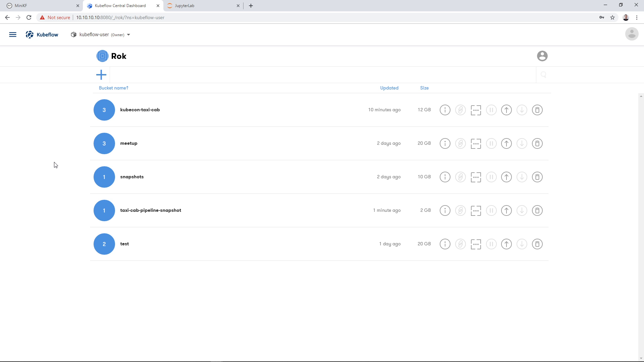This screenshot has width=644, height=362.
Task: Open info for taxi-cab-pipeline-snapshot bucket
Action: (445, 210)
